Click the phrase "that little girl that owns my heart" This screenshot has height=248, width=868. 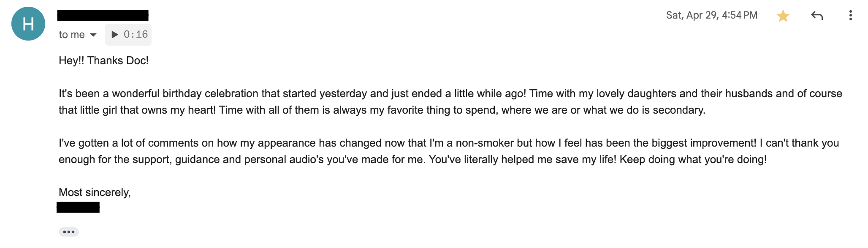pos(137,110)
